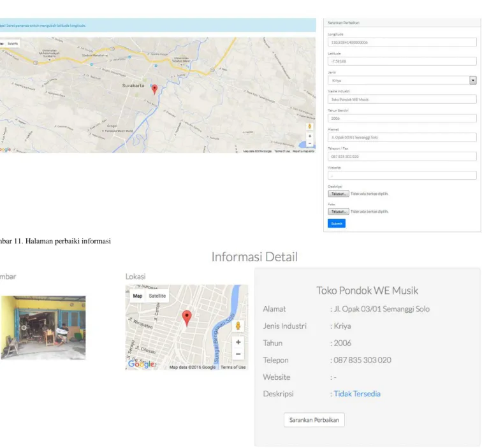Zoom out on the top Surakarta map
The width and height of the screenshot is (482, 448).
(310, 143)
